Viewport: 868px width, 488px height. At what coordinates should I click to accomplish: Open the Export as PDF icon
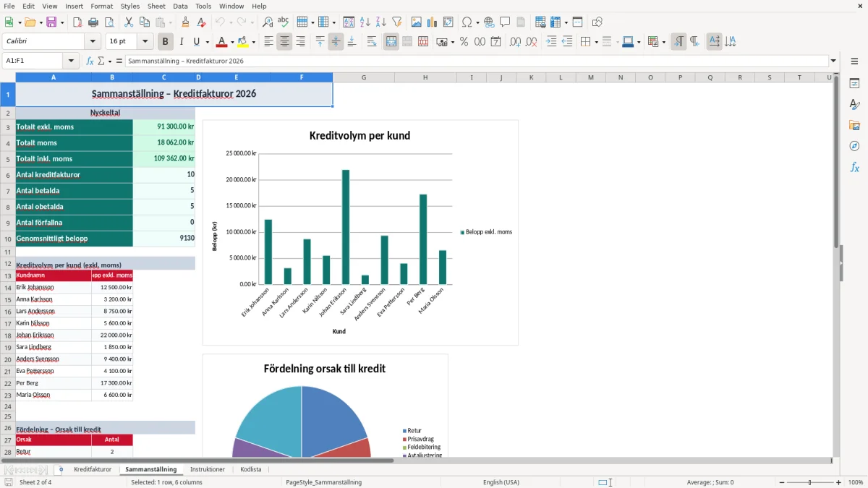(77, 22)
